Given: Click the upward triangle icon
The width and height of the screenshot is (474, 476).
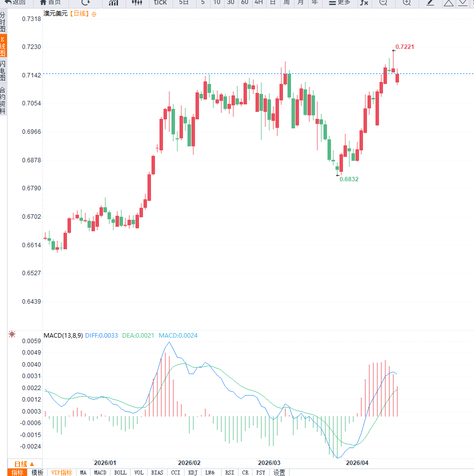Looking at the screenshot, I should pyautogui.click(x=448, y=3).
